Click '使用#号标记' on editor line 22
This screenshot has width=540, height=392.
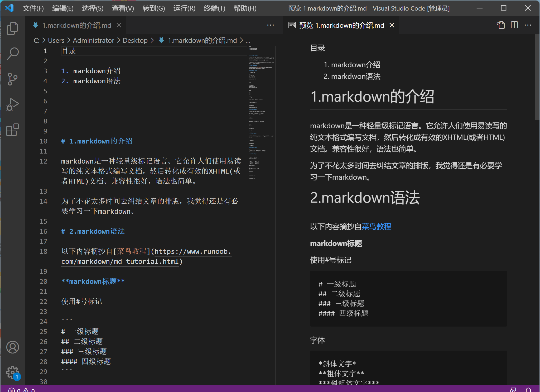click(82, 302)
